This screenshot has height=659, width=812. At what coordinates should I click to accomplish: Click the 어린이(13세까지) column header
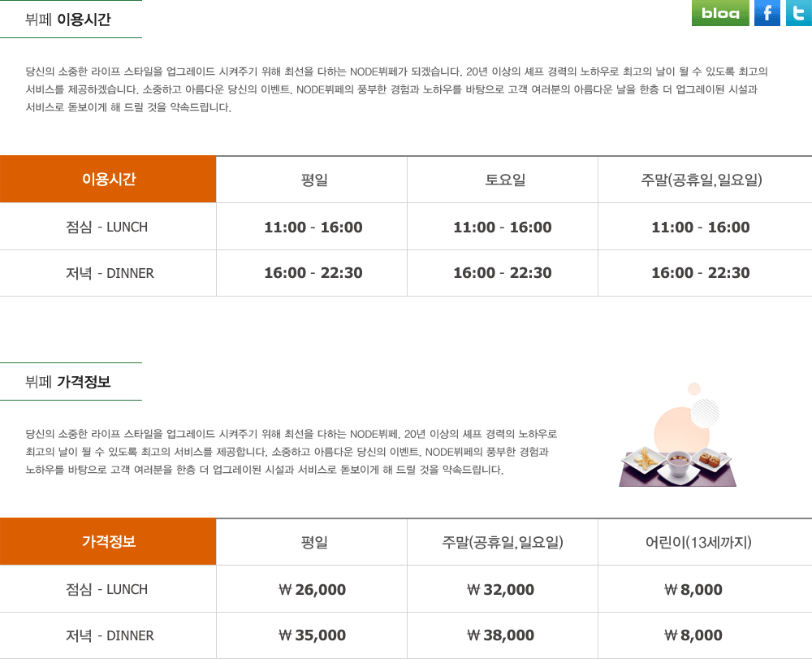click(698, 542)
